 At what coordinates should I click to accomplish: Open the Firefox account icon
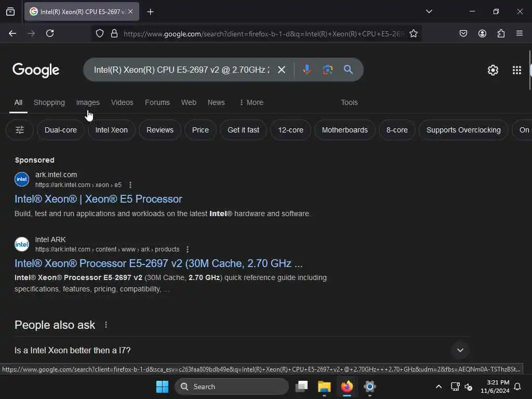tap(482, 33)
